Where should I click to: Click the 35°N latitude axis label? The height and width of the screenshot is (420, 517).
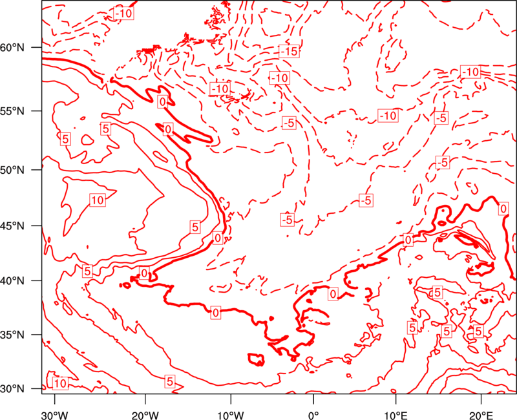[x=12, y=335]
